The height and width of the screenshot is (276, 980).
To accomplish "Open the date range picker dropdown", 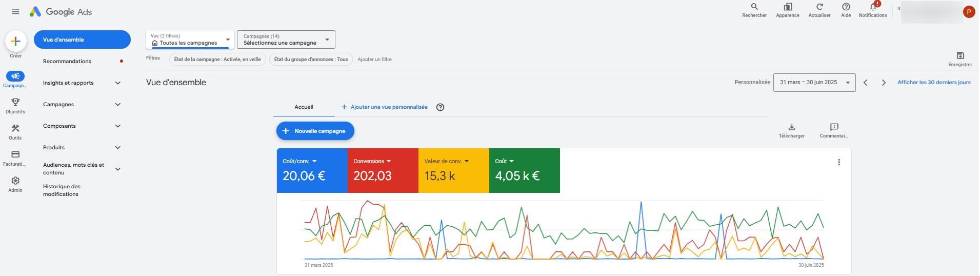I will (x=814, y=82).
